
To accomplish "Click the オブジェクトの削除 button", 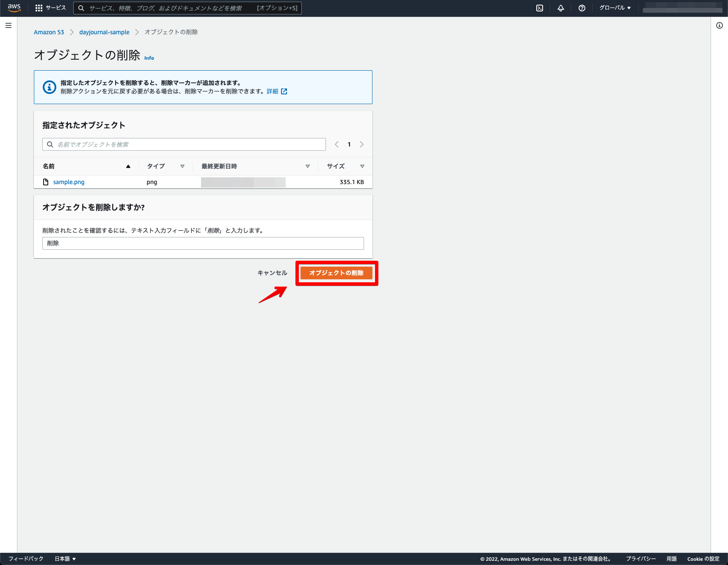I will tap(336, 273).
